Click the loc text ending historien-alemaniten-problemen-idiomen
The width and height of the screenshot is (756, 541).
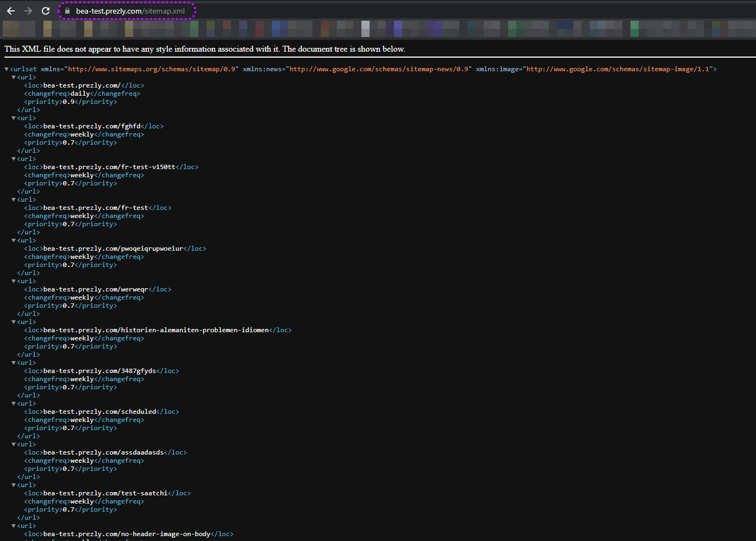[156, 330]
